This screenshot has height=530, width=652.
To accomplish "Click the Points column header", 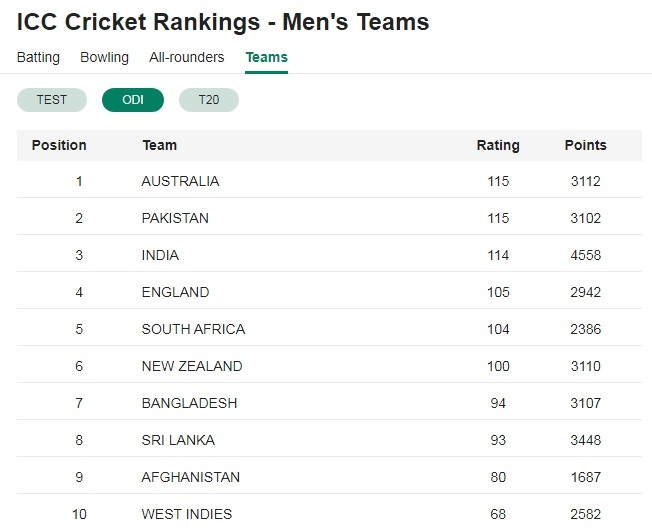I will pos(585,145).
